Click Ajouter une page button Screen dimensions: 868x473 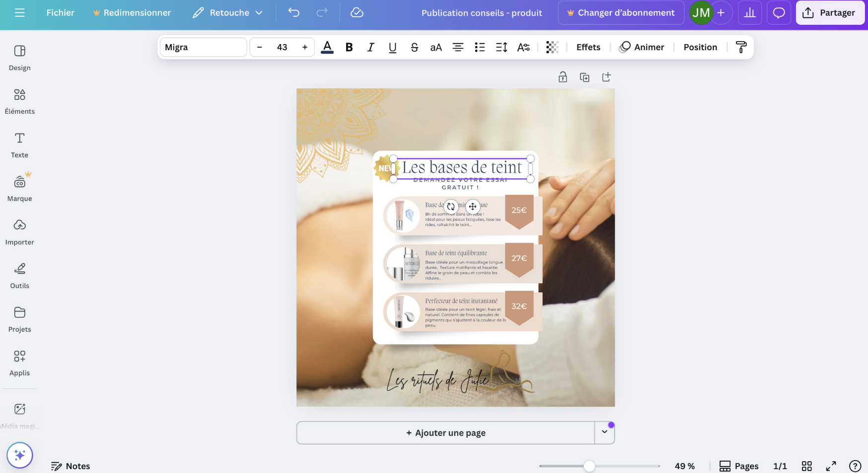tap(445, 433)
